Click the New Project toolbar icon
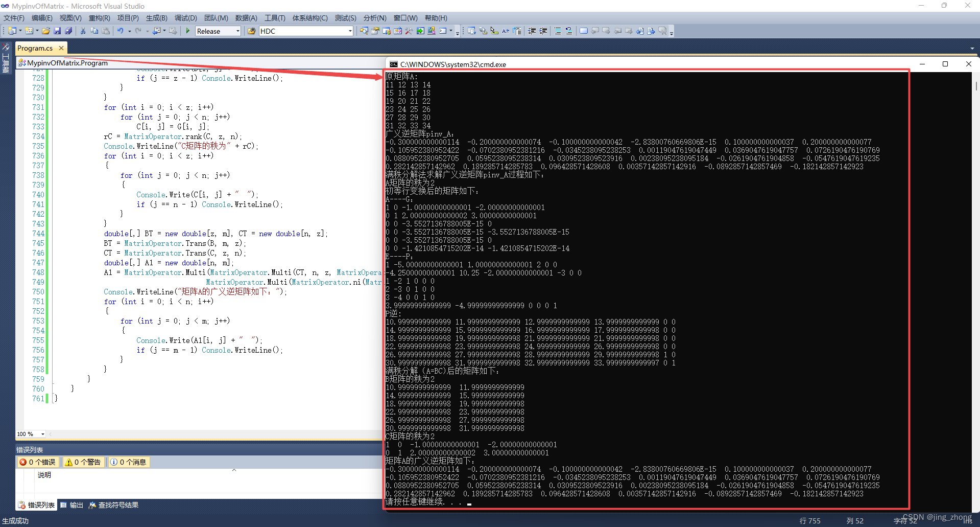 tap(12, 31)
